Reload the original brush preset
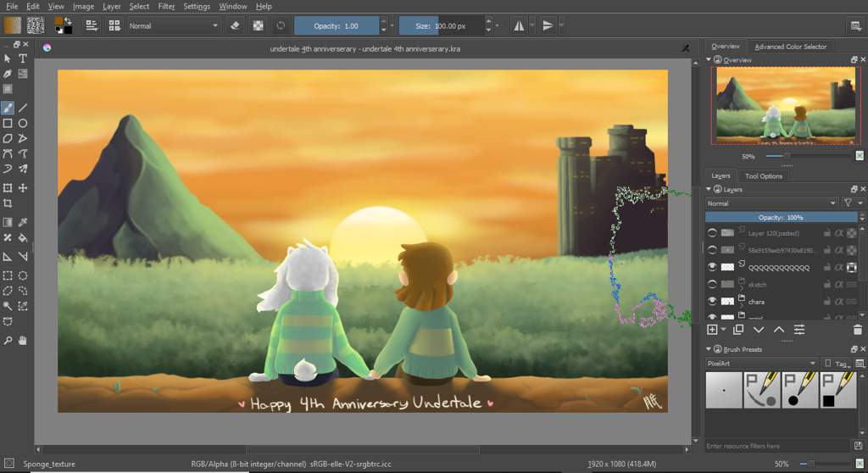The image size is (868, 473). [281, 25]
